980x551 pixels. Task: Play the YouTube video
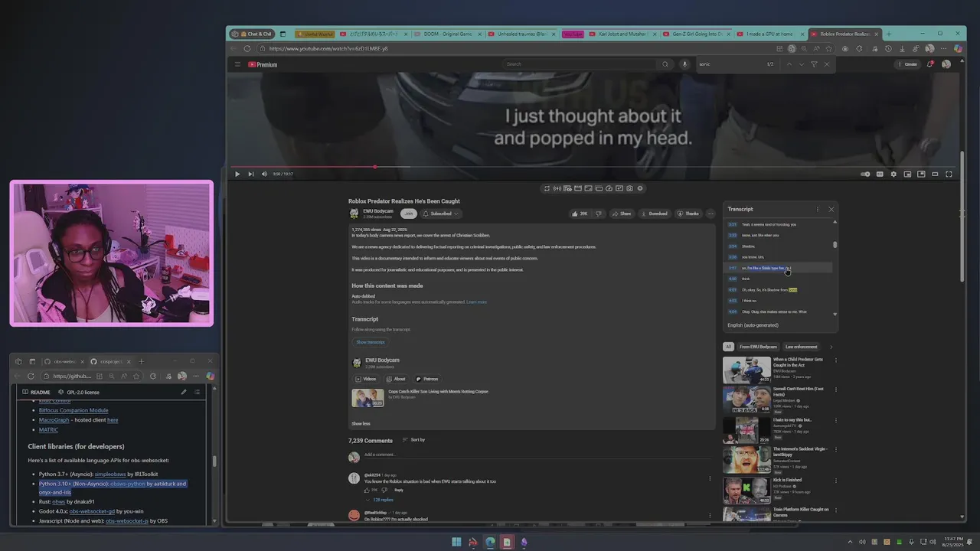pos(237,174)
